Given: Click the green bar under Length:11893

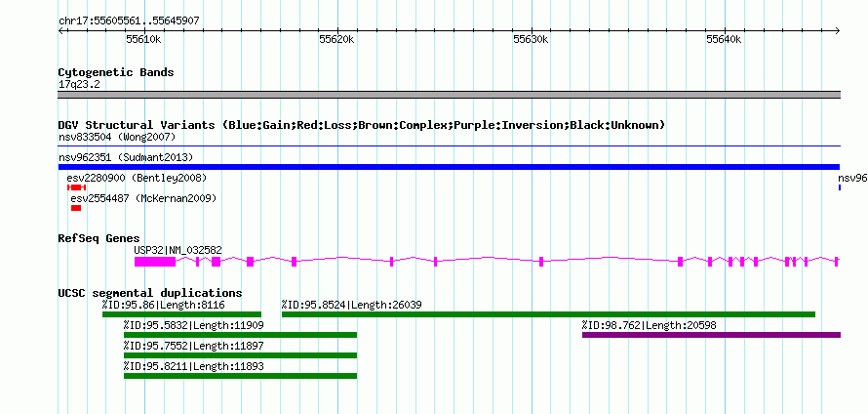Looking at the screenshot, I should pos(240,376).
